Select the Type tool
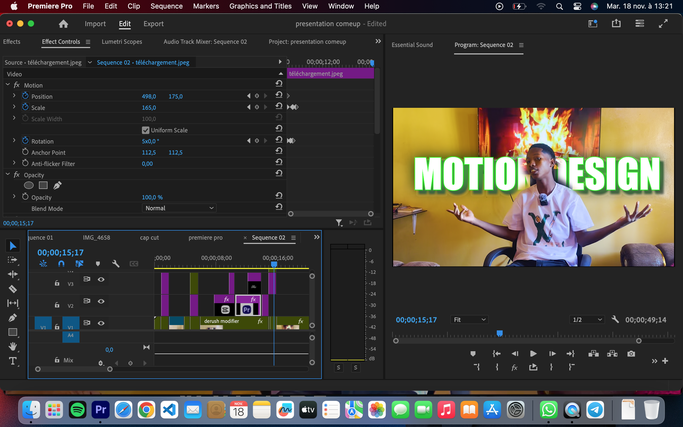 (13, 360)
